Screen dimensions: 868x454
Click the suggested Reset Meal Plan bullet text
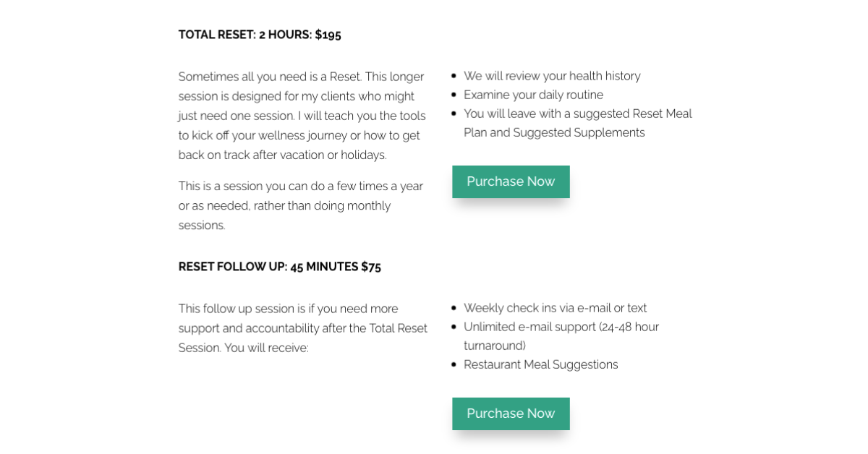(578, 123)
